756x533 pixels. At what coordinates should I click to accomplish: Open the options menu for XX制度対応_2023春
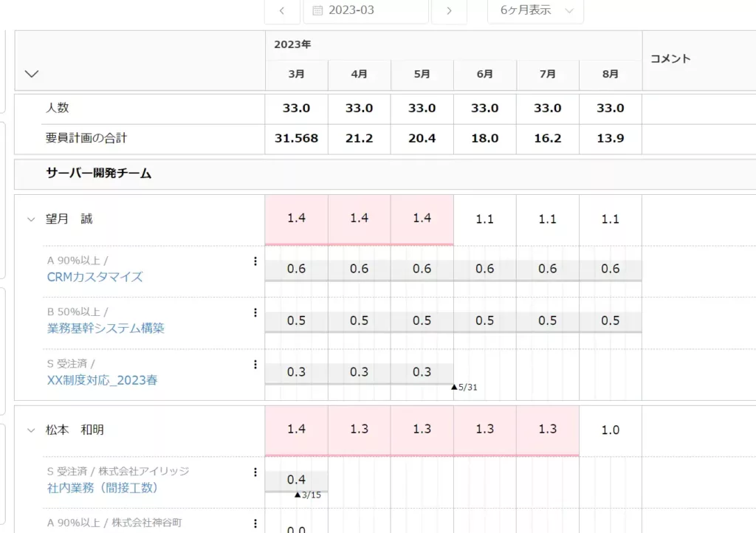click(255, 365)
